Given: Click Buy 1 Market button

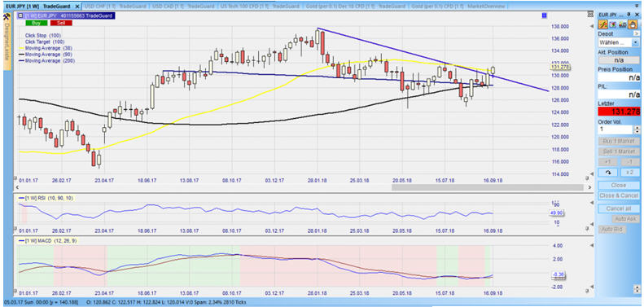Looking at the screenshot, I should coord(619,141).
